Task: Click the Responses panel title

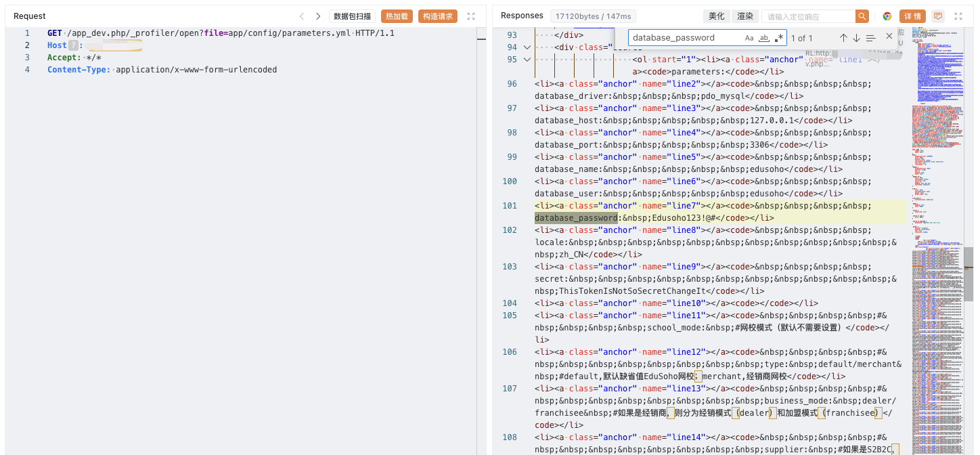Action: pyautogui.click(x=522, y=16)
